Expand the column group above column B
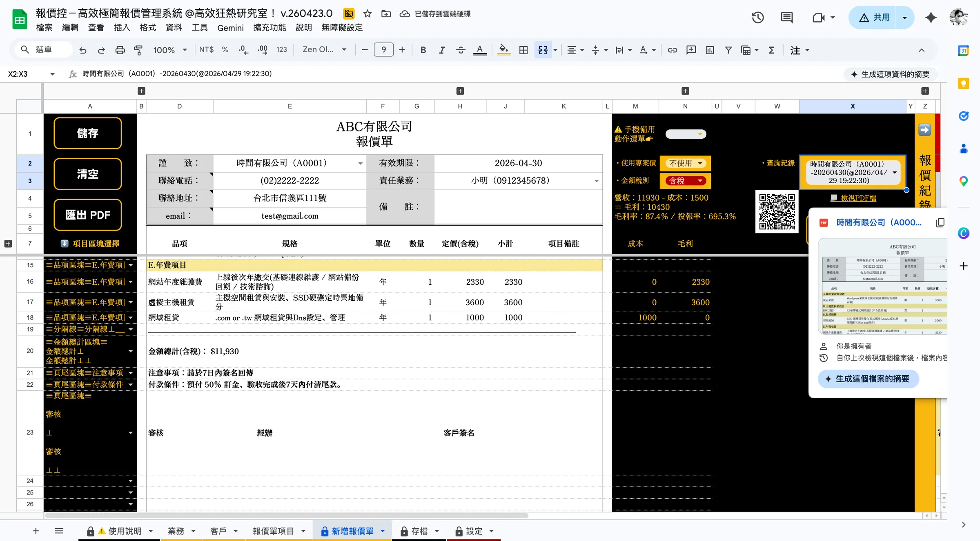 tap(141, 91)
